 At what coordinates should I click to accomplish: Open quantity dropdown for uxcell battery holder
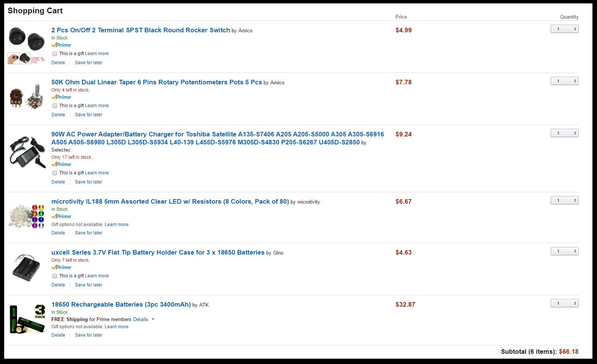coord(564,251)
